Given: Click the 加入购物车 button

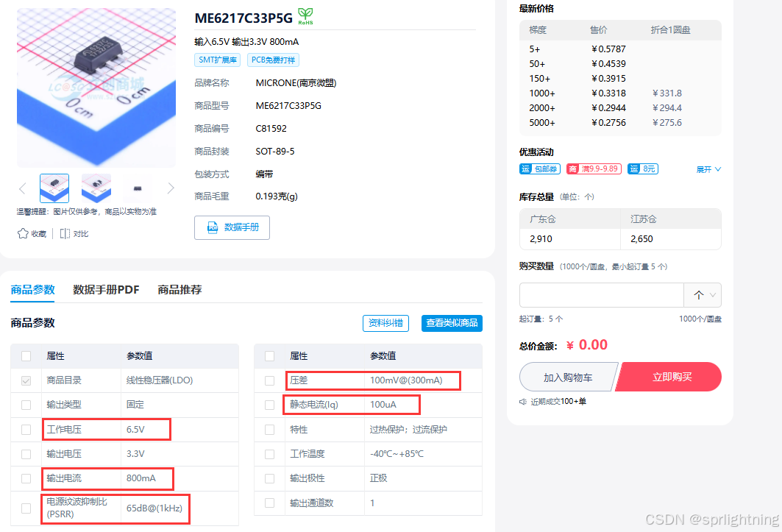Looking at the screenshot, I should click(x=567, y=377).
